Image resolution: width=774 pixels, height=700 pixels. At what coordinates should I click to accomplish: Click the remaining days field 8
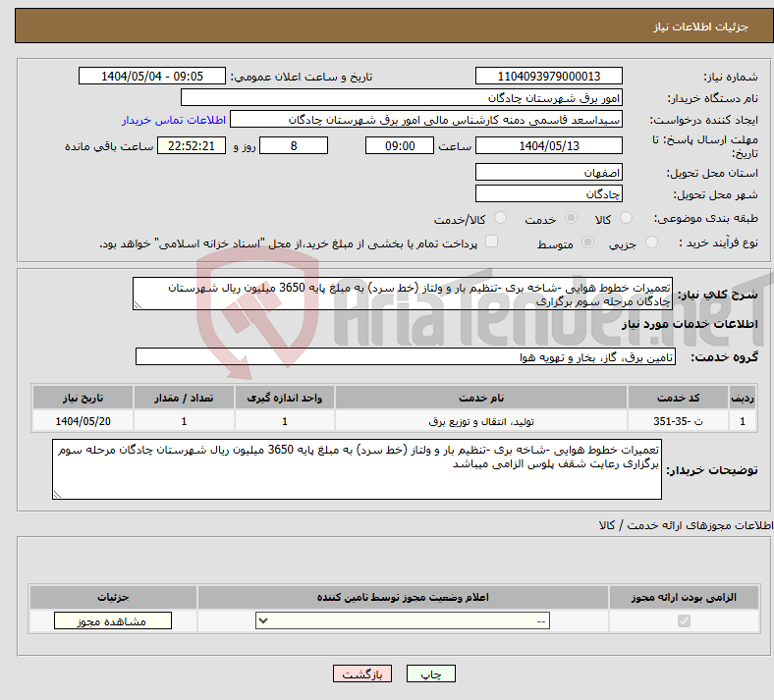click(294, 145)
